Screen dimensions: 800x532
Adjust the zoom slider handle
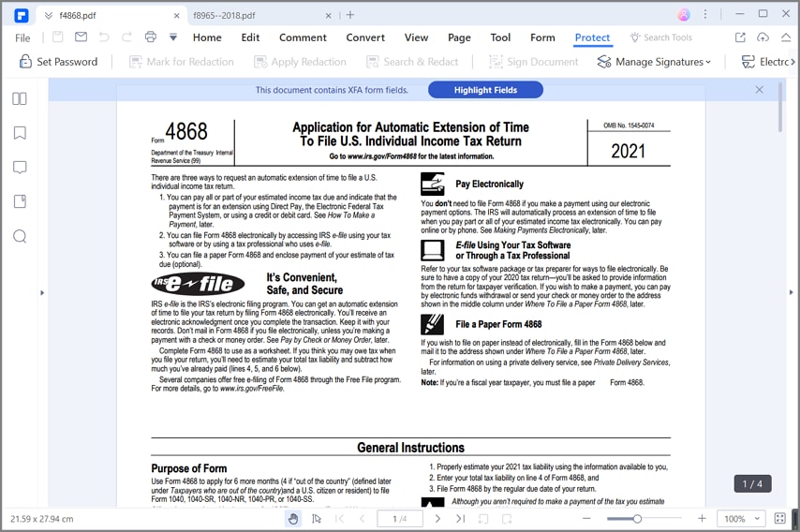click(x=637, y=519)
